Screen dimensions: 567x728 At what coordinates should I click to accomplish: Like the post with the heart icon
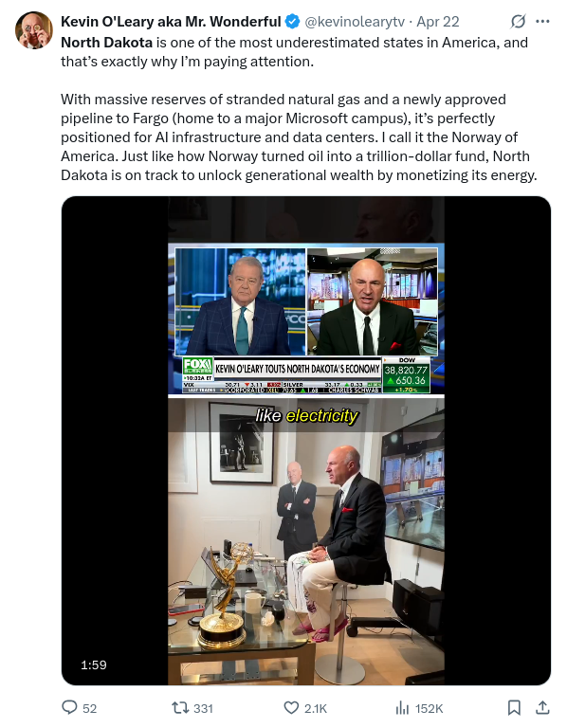[291, 707]
